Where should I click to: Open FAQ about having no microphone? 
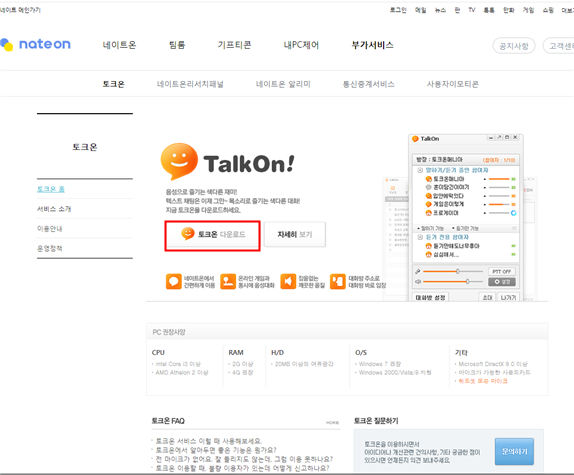pos(244,459)
